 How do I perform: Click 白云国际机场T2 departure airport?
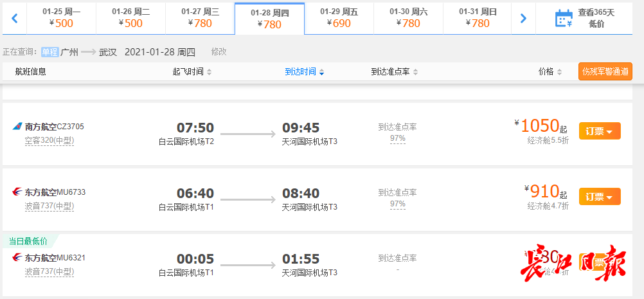(186, 141)
